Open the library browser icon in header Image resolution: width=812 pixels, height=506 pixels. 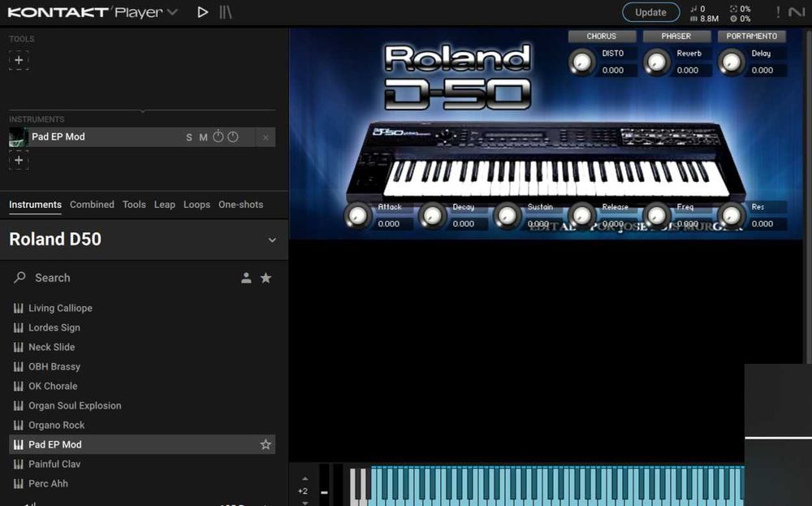tap(226, 12)
